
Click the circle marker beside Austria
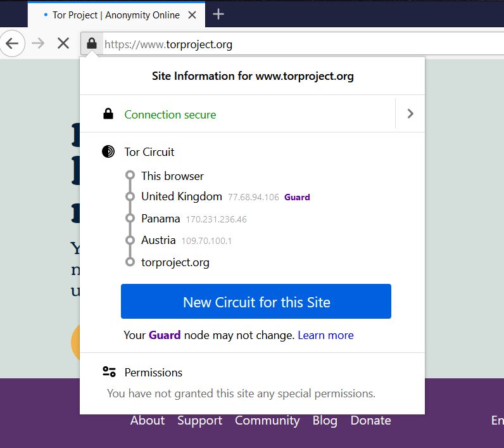[130, 240]
